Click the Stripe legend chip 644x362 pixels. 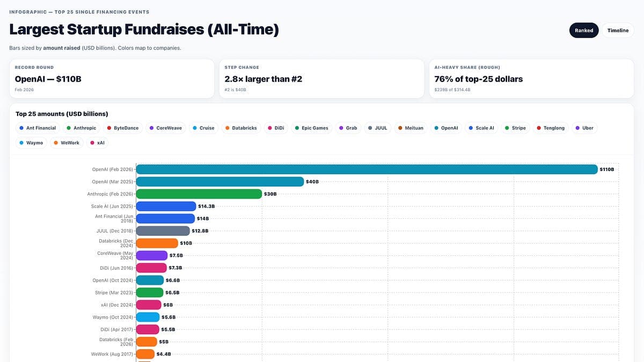515,128
